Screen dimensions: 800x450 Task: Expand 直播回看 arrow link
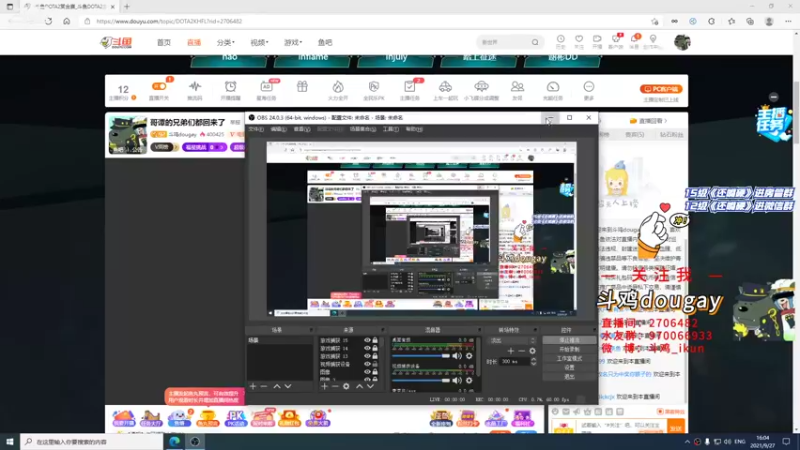click(649, 121)
